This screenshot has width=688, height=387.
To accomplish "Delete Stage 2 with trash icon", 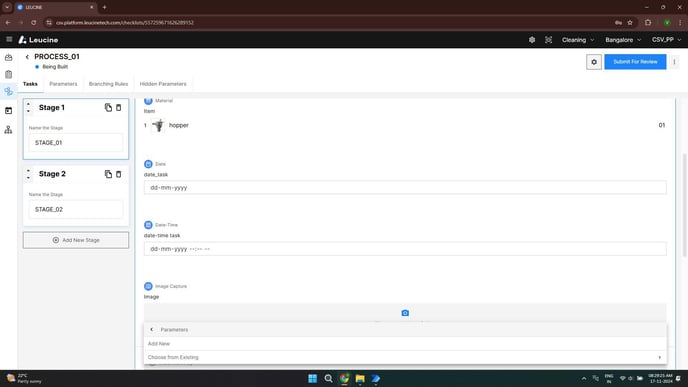I will pos(118,174).
